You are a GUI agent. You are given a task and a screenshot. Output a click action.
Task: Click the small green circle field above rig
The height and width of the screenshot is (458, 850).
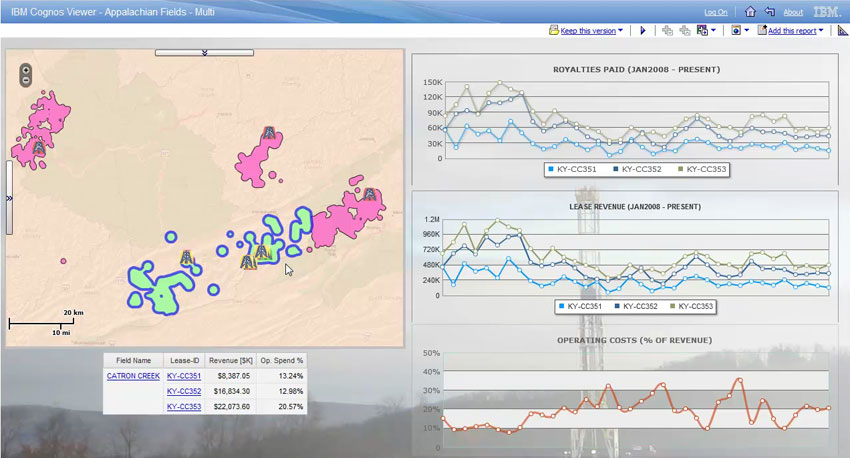[171, 237]
